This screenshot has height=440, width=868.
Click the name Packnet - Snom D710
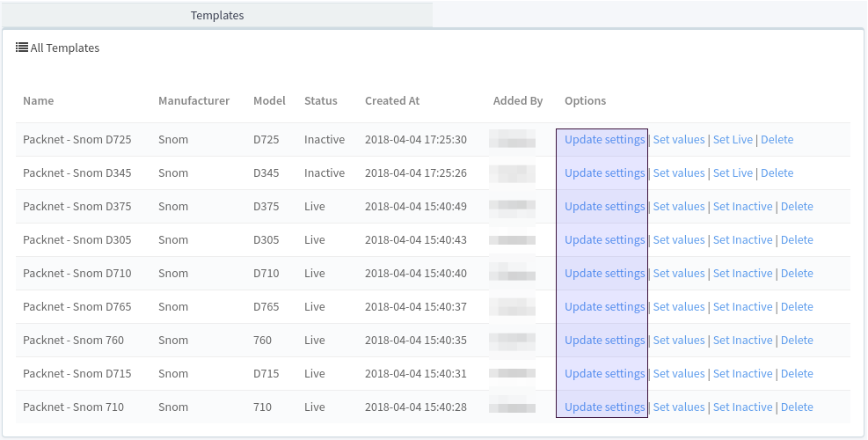click(x=77, y=273)
